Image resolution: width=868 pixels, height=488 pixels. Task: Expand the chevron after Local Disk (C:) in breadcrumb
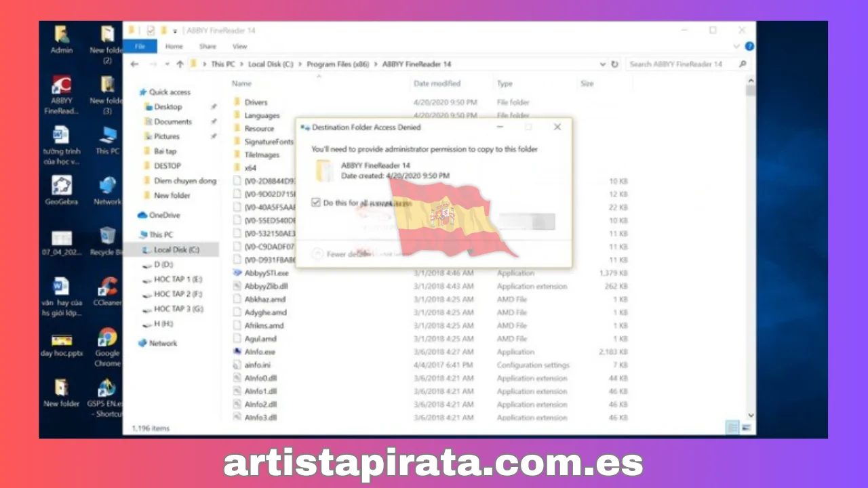click(x=301, y=64)
